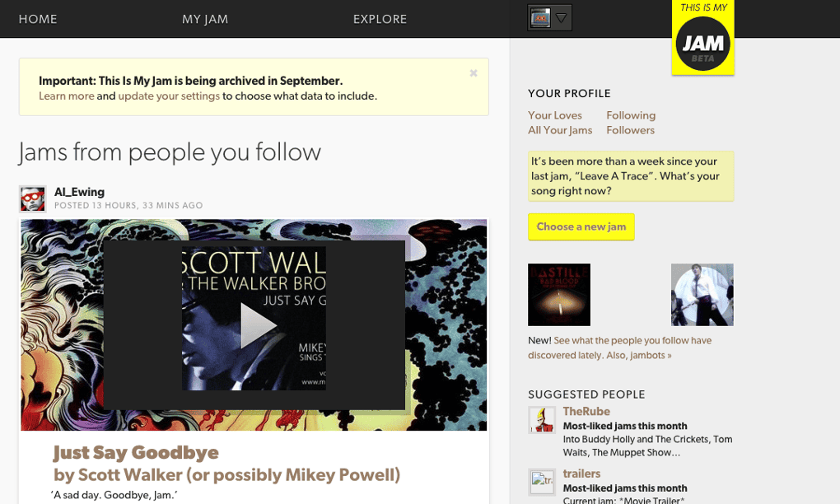Open update your settings
Image resolution: width=840 pixels, height=504 pixels.
168,96
